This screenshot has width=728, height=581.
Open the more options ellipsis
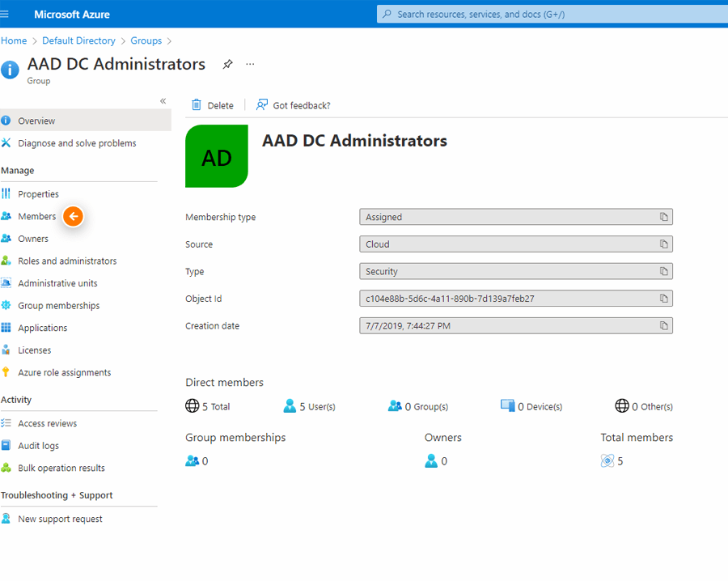tap(250, 64)
